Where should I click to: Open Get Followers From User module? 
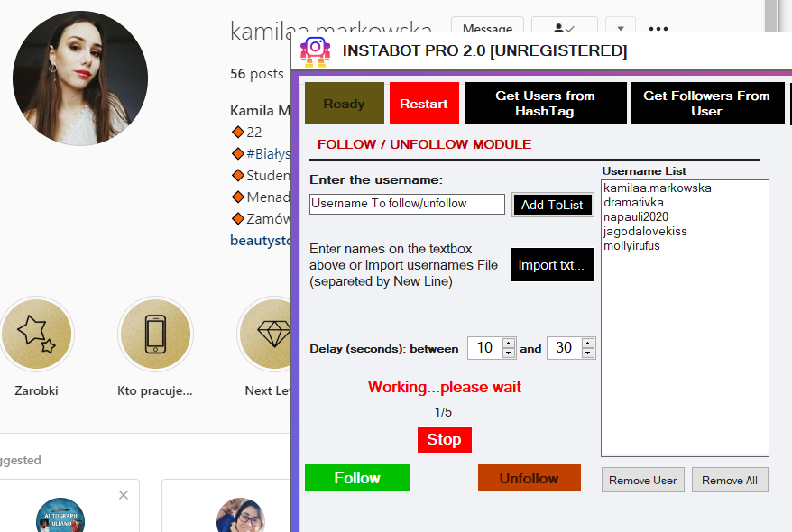[706, 104]
